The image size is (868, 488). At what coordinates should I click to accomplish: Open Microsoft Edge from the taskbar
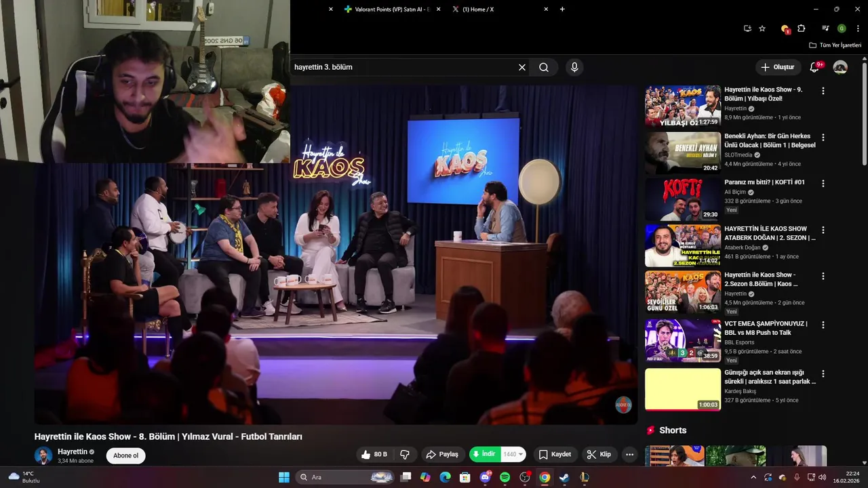click(x=445, y=477)
